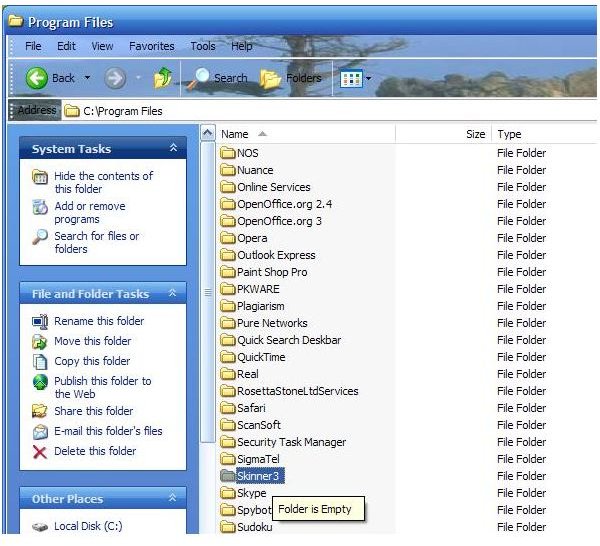Open the File menu
600x546 pixels.
[33, 46]
